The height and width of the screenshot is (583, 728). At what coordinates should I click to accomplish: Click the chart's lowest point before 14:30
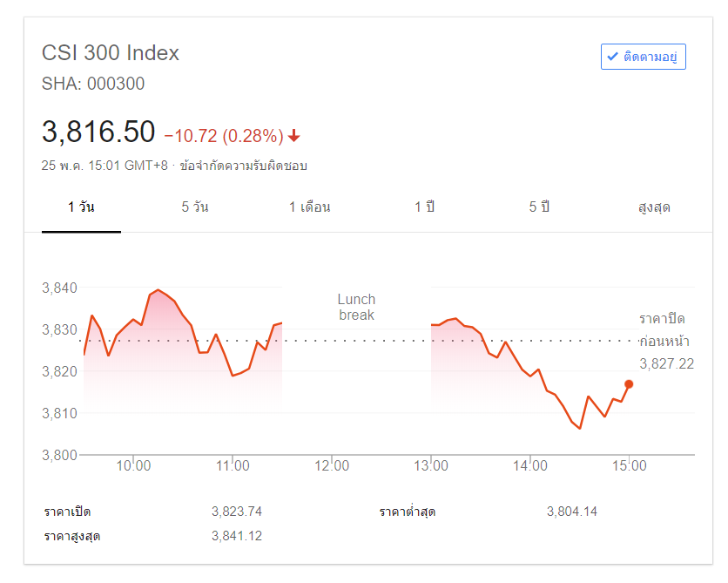(580, 428)
